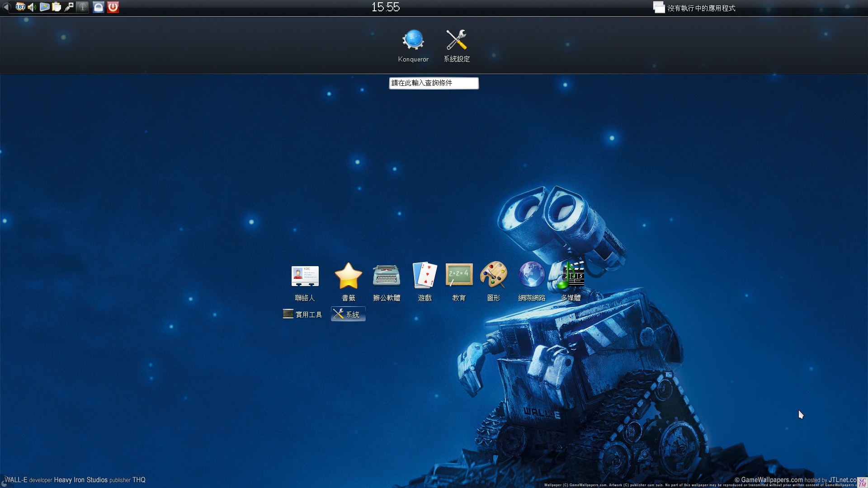Open the notifications info tray icon

[x=82, y=7]
